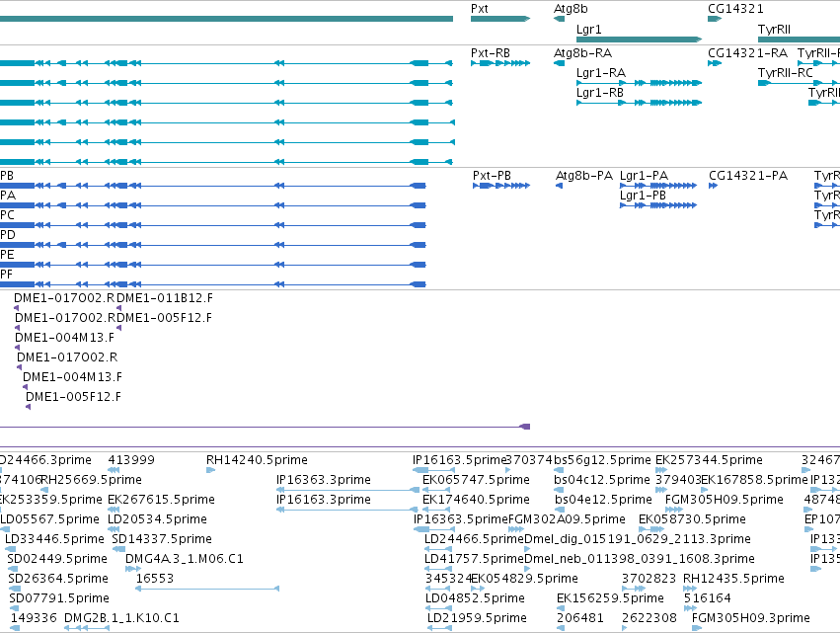Select the EK058730.5prime label
Screen dimensions: 840x633
coord(692,519)
